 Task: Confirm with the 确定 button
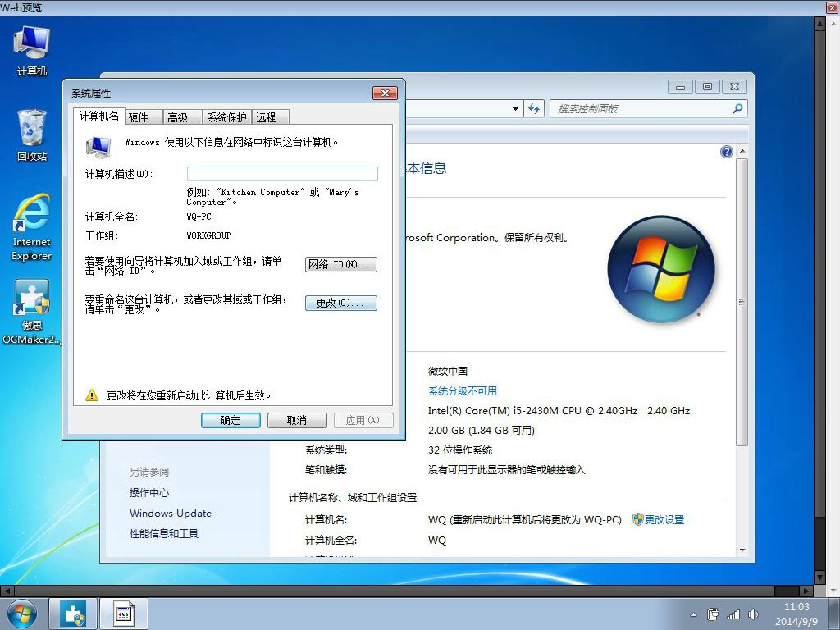point(231,421)
